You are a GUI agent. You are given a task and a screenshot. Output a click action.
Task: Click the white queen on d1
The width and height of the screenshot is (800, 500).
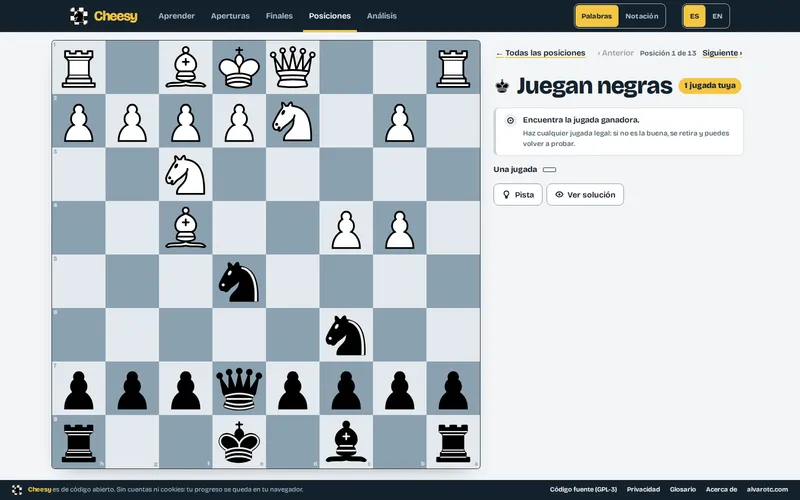[x=292, y=67]
